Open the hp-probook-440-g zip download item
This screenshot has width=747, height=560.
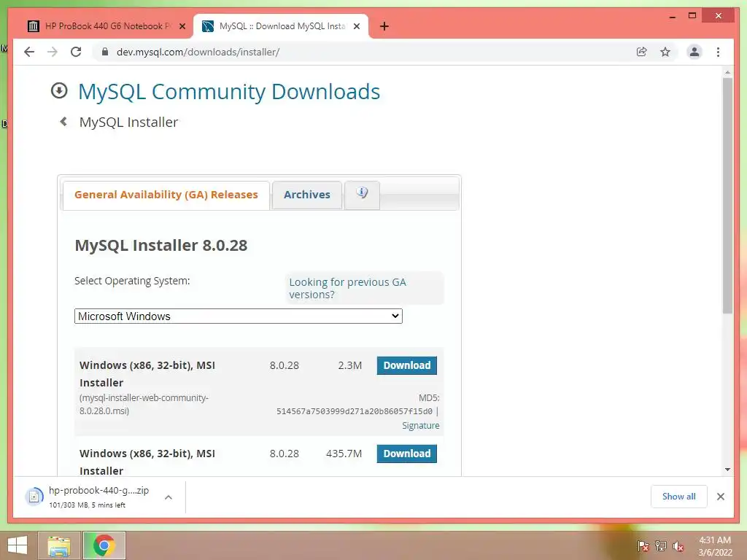[90, 497]
